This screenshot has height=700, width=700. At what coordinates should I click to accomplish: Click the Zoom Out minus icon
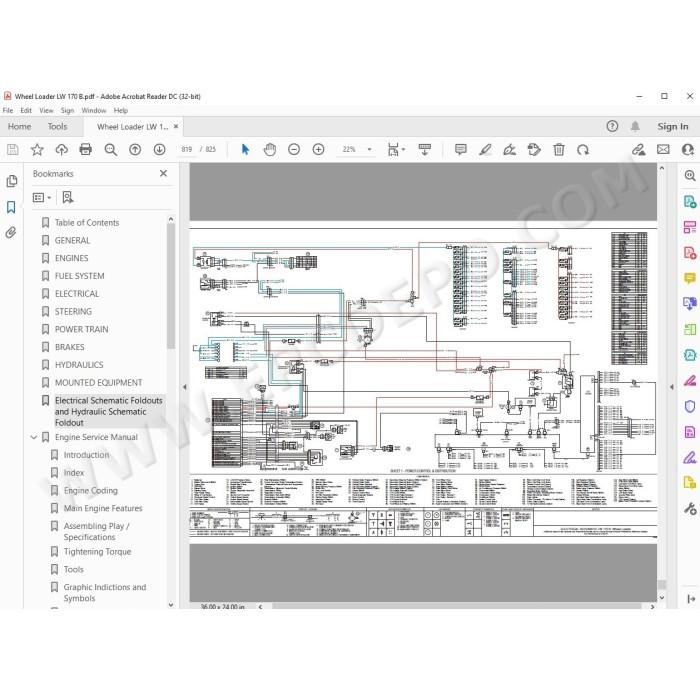coord(294,150)
